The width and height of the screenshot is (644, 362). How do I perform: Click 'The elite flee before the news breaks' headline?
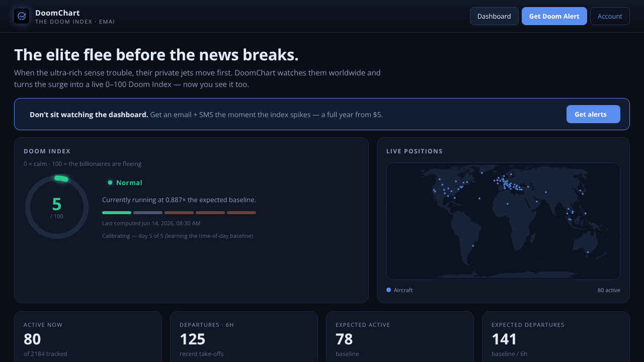point(156,55)
